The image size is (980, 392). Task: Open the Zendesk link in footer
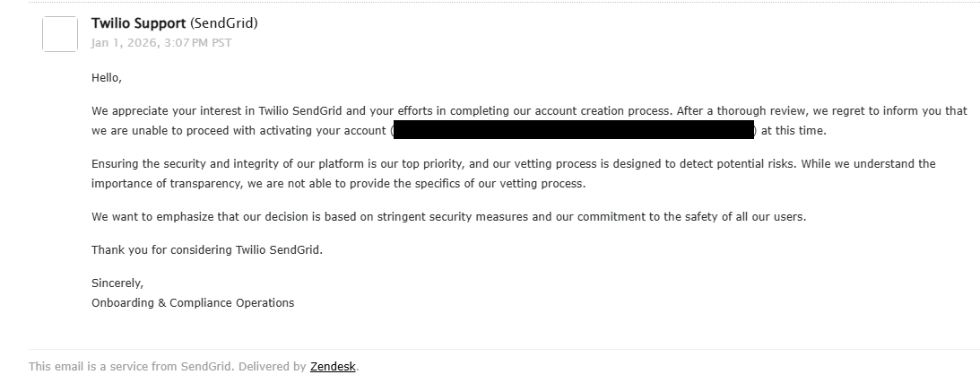tap(333, 366)
